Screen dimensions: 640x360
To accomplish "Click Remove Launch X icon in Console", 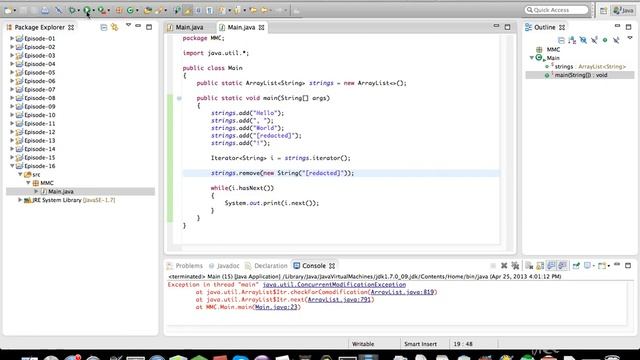I will 504,266.
